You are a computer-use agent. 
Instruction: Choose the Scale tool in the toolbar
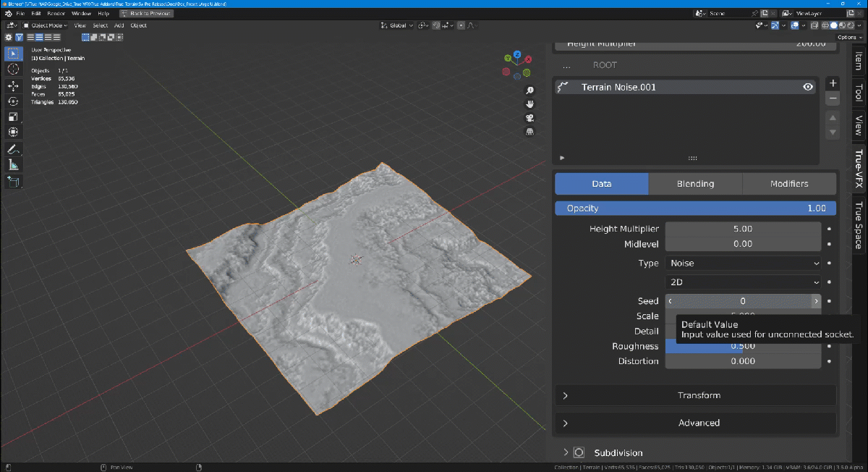tap(13, 117)
